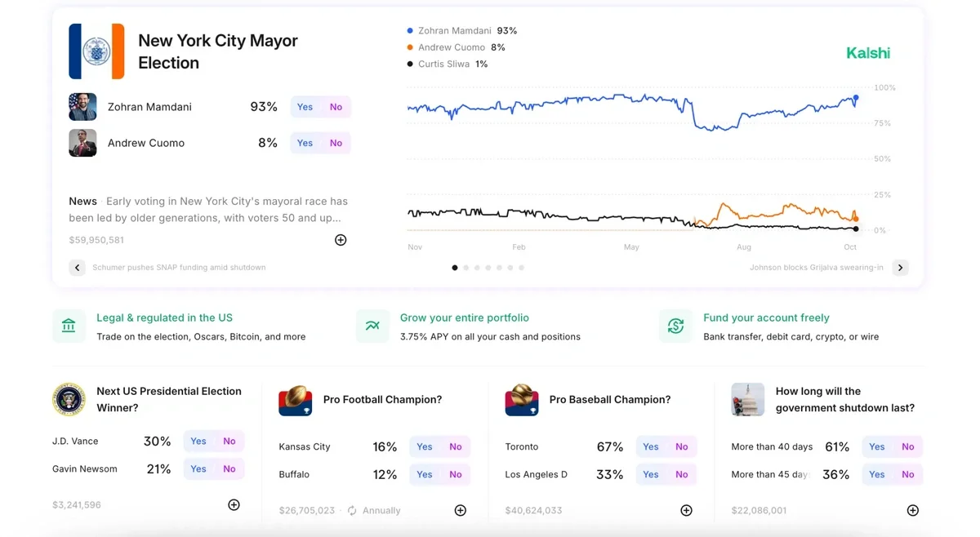Go to next news headline arrow
Image resolution: width=980 pixels, height=537 pixels.
point(900,268)
